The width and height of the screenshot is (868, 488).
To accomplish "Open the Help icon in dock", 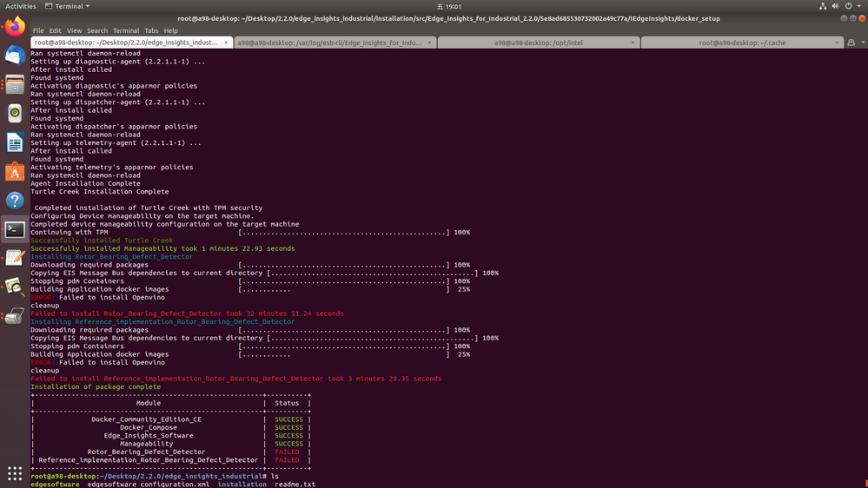I will point(15,201).
